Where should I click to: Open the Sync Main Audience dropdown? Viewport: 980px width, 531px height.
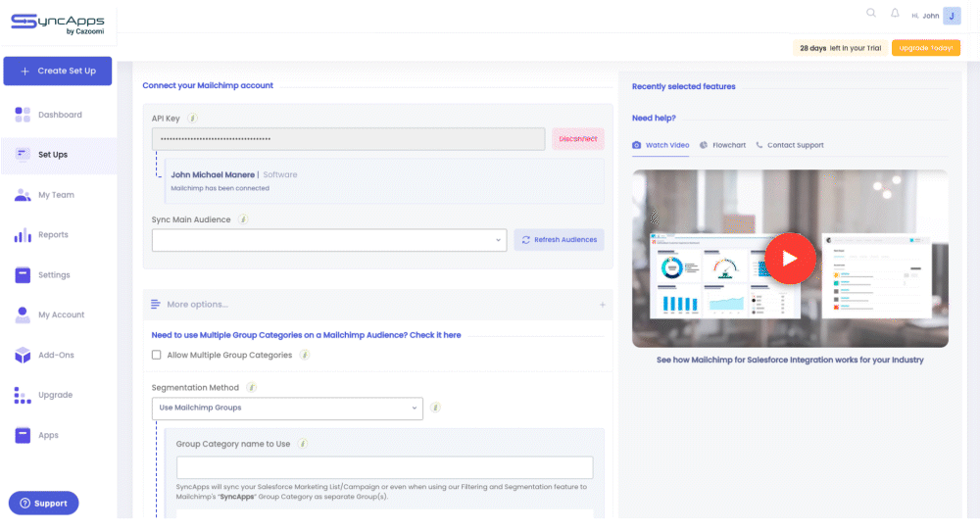pos(329,240)
